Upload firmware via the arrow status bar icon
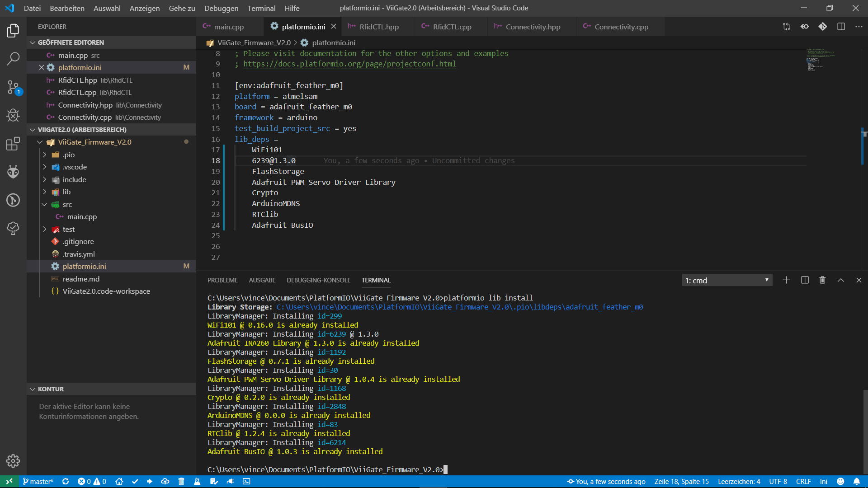 pyautogui.click(x=151, y=481)
